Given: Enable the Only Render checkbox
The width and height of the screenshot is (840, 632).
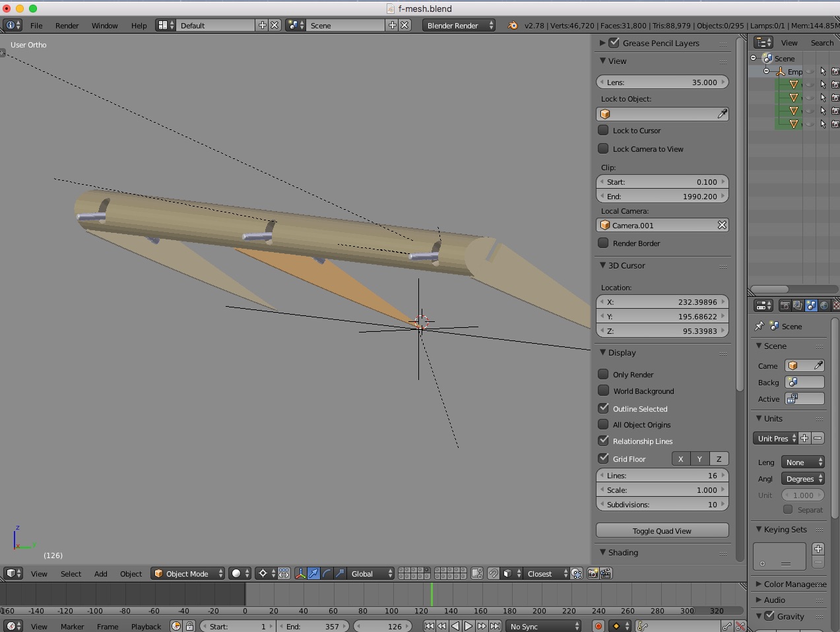Looking at the screenshot, I should (x=603, y=374).
